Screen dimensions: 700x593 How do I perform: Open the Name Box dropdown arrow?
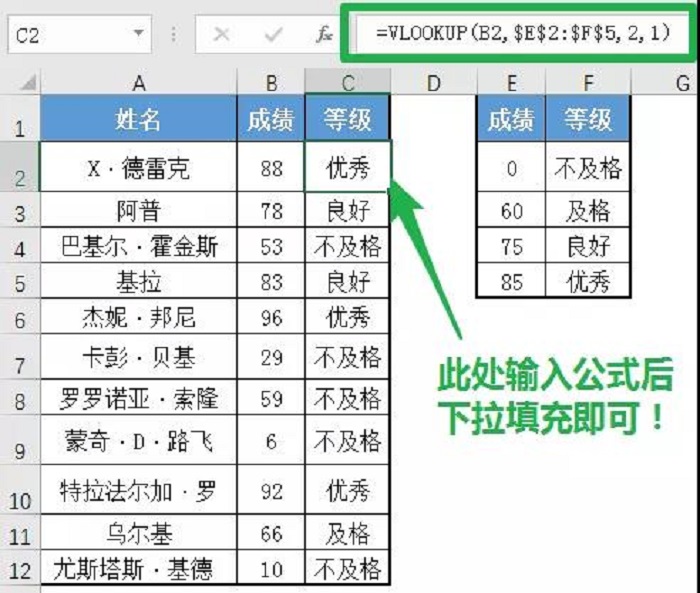(x=138, y=33)
